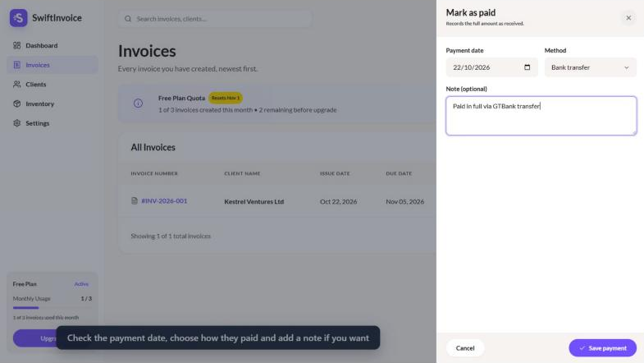Click the Settings gear icon

click(x=17, y=123)
